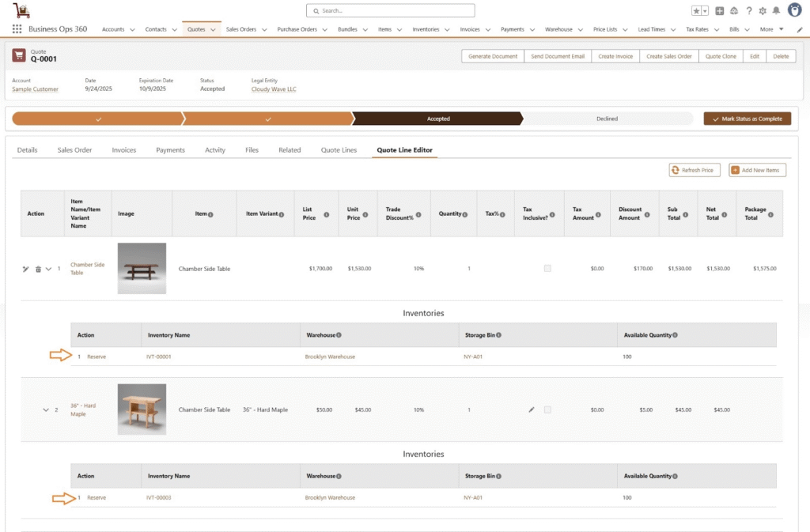
Task: Click the global create plus icon
Action: point(720,11)
